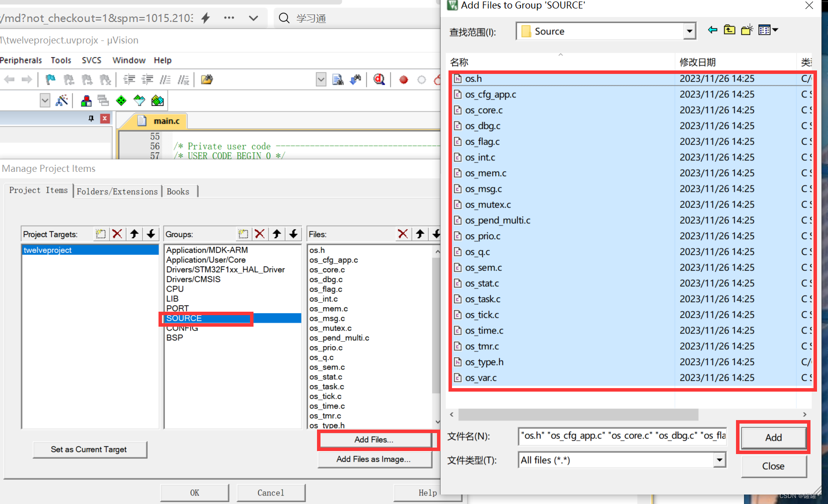Viewport: 828px width, 504px height.
Task: Select os_flag.c in Files list
Action: 325,289
